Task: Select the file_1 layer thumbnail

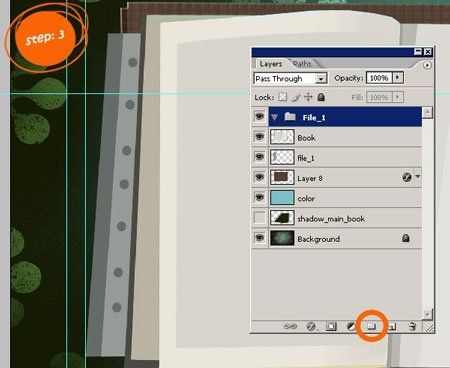Action: 282,157
